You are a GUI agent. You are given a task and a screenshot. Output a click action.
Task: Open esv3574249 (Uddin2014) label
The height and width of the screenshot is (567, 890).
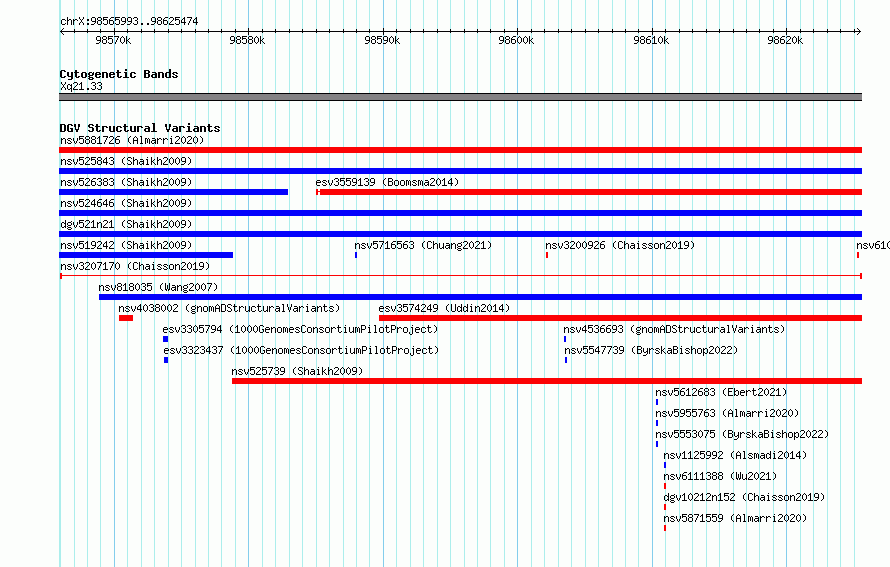point(444,308)
